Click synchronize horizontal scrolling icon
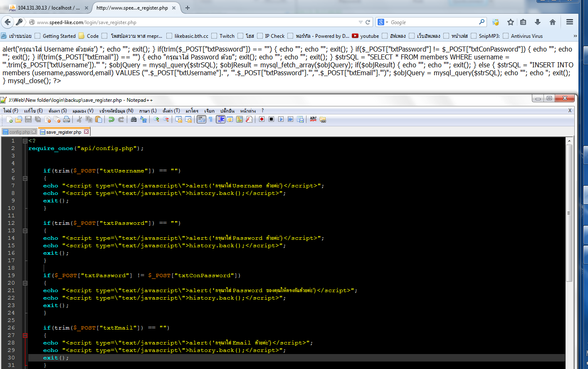588x369 pixels. pos(188,120)
